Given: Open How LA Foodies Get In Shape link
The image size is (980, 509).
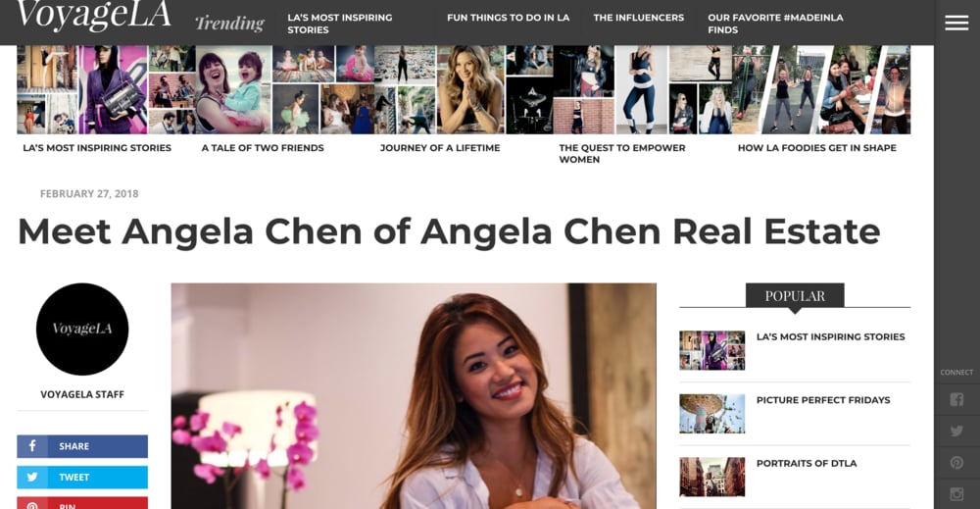Looking at the screenshot, I should [817, 148].
